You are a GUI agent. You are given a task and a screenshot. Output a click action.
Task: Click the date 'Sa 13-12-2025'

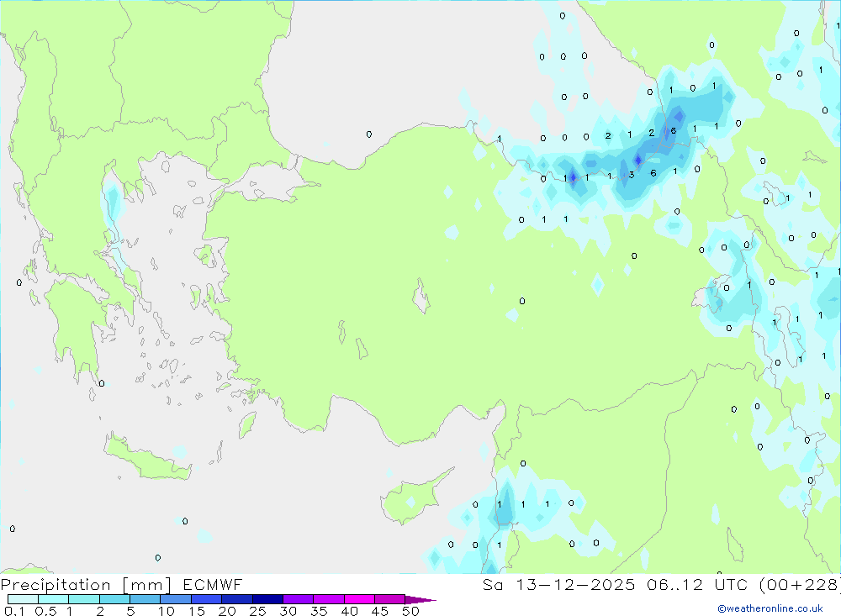click(559, 584)
